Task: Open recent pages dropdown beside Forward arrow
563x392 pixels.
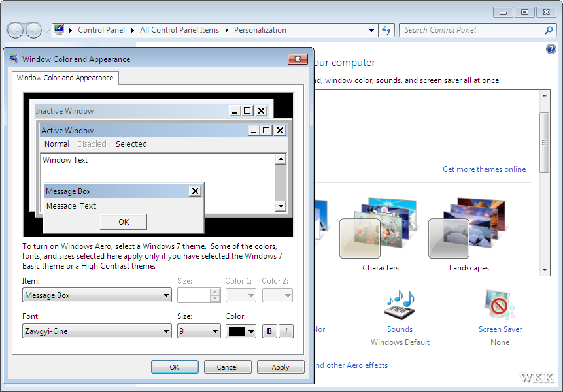Action: click(x=46, y=31)
